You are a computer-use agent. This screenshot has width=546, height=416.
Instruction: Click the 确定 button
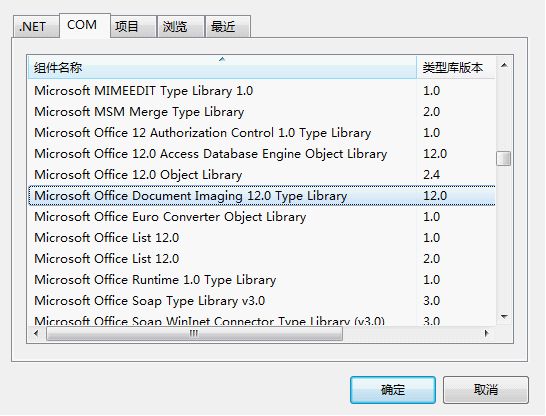coord(393,390)
